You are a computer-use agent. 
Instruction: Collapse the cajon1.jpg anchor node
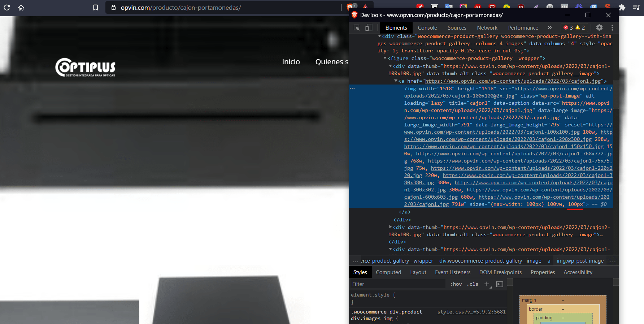[396, 81]
